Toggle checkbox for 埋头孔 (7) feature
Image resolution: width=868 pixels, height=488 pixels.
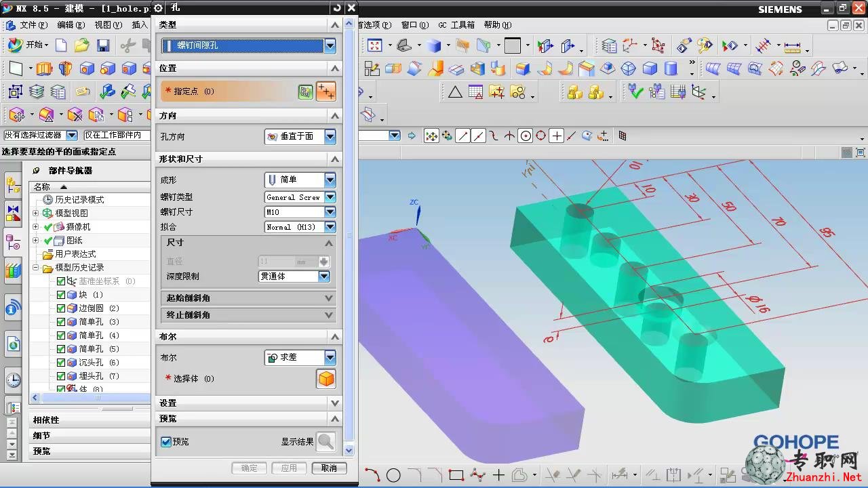click(x=61, y=376)
